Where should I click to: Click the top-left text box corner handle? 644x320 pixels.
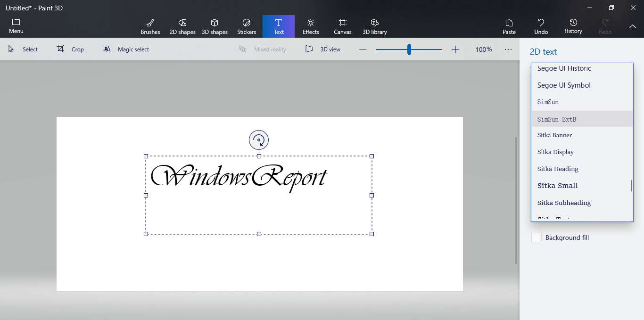point(146,156)
